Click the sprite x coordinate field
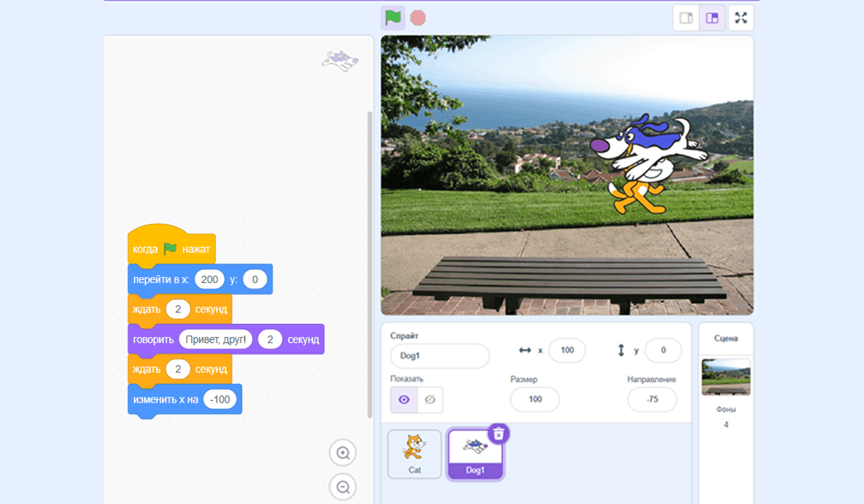 tap(567, 351)
